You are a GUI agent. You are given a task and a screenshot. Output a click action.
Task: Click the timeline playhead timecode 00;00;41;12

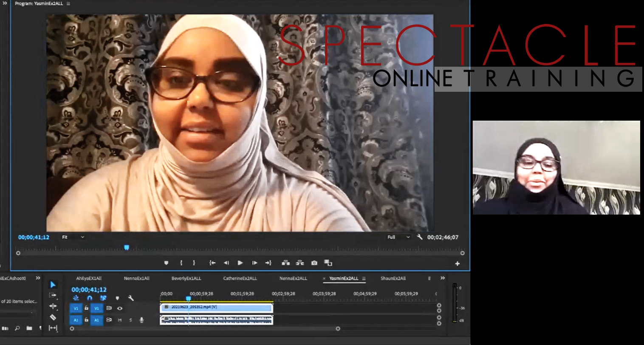89,290
